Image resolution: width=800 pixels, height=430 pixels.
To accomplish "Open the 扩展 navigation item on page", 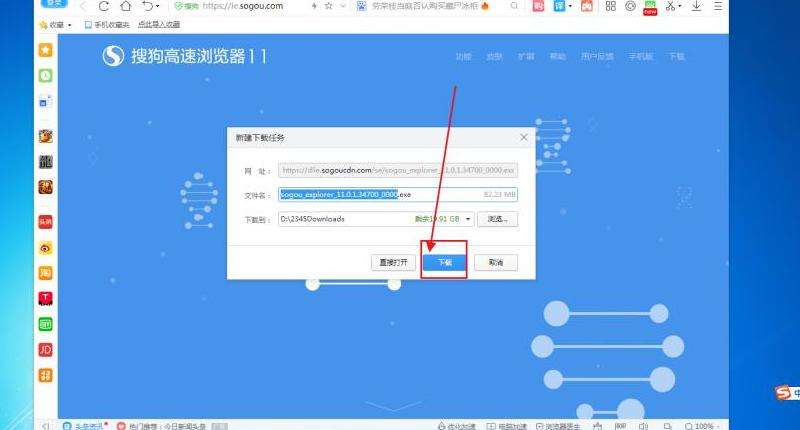I will 526,56.
